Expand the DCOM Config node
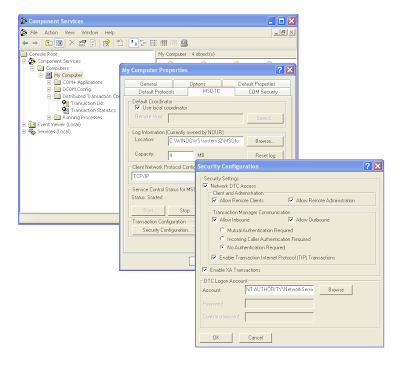 click(49, 89)
